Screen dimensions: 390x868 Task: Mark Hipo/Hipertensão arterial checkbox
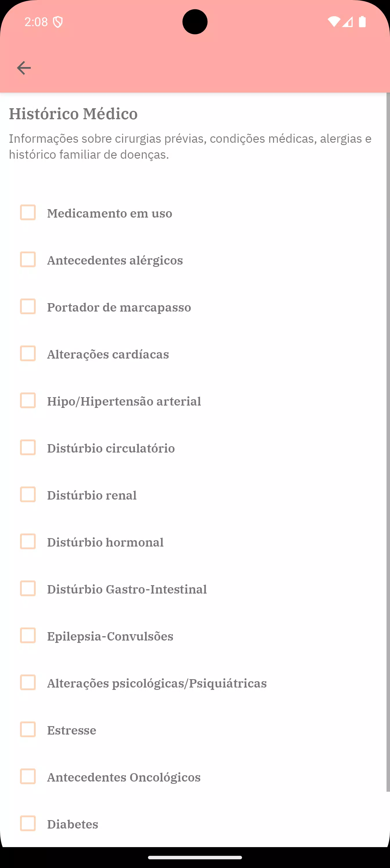tap(28, 401)
